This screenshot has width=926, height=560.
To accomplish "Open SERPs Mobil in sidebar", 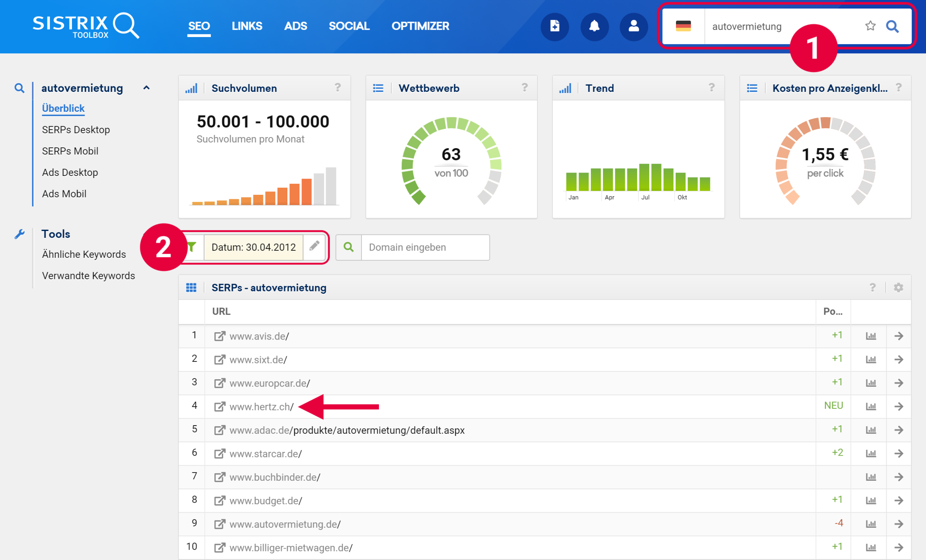I will (70, 151).
